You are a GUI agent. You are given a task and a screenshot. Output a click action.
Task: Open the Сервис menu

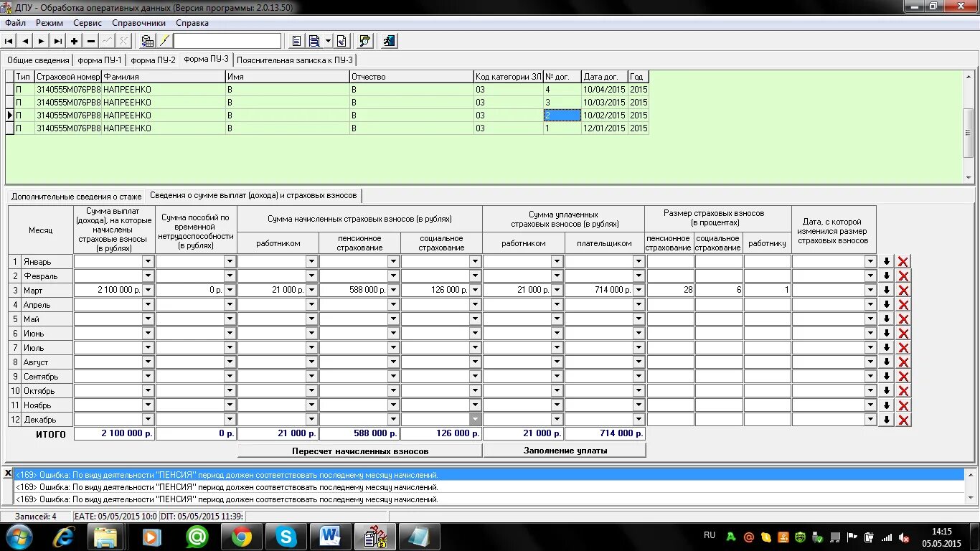point(88,23)
